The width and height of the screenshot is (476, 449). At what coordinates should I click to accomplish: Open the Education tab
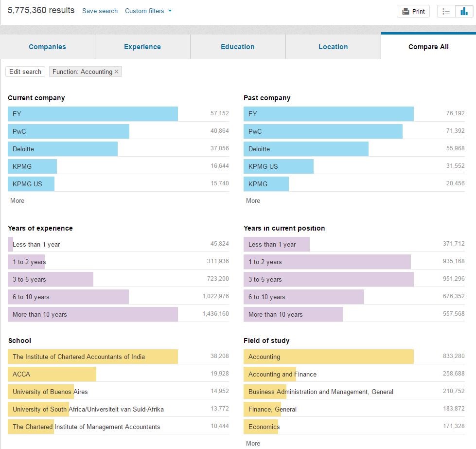238,47
